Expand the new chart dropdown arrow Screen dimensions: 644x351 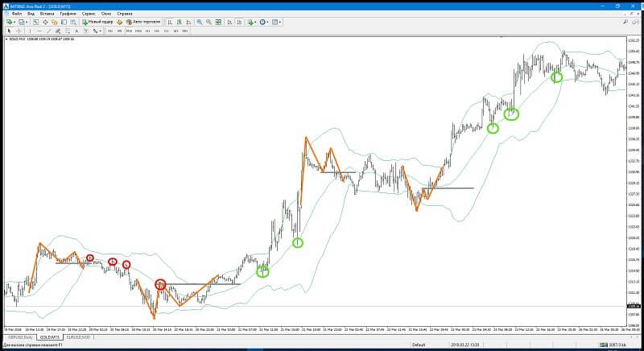14,23
